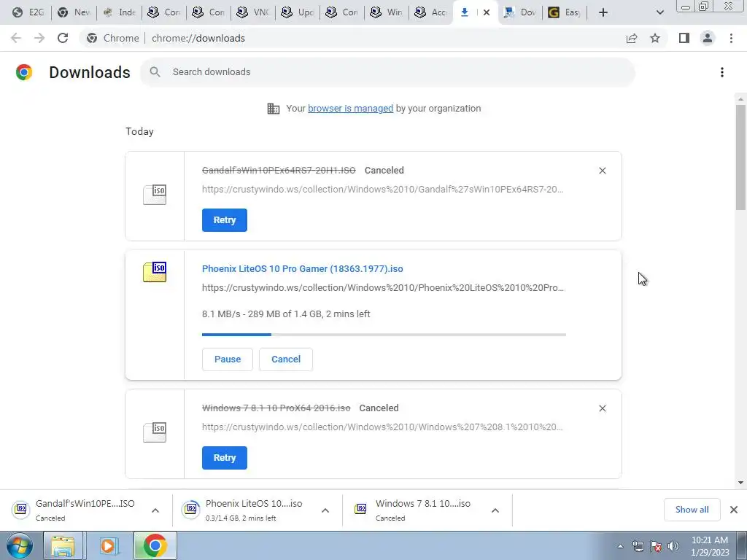Close the bottom download shelf
Image resolution: width=747 pixels, height=560 pixels.
click(x=734, y=510)
